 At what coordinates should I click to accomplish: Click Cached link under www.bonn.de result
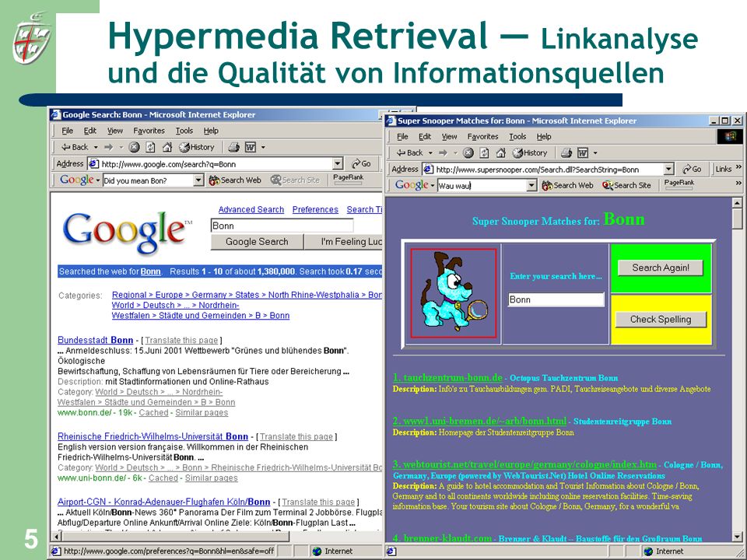tap(153, 412)
